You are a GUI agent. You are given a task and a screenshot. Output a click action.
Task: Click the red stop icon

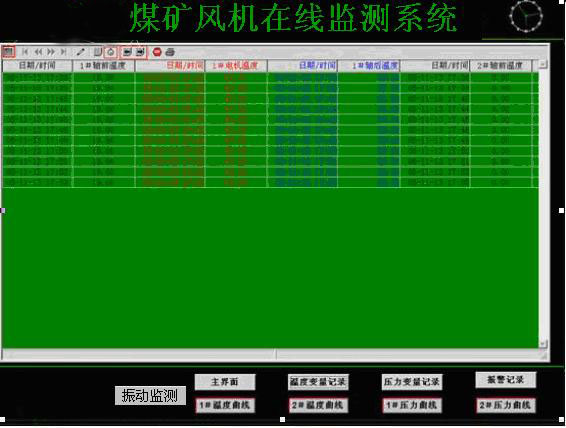click(157, 52)
